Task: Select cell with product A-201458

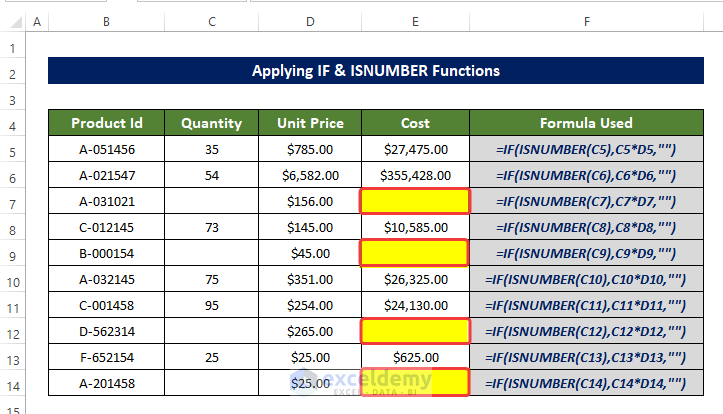Action: click(107, 383)
